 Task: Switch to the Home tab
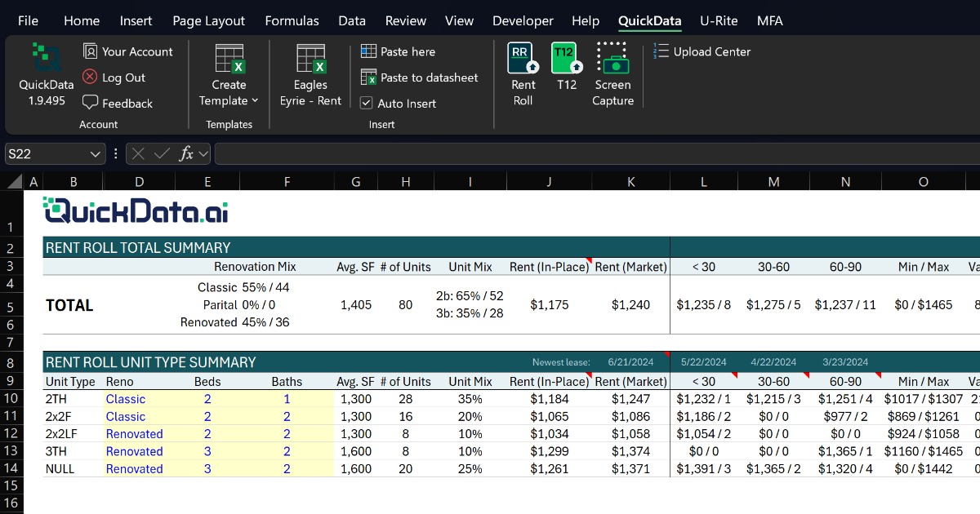point(82,21)
